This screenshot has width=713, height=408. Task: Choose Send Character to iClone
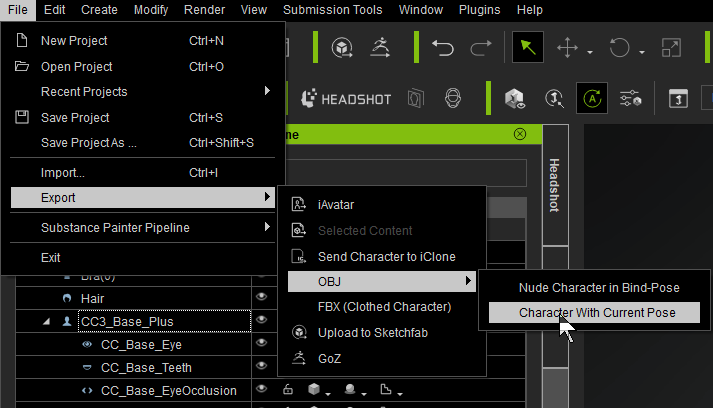click(382, 257)
